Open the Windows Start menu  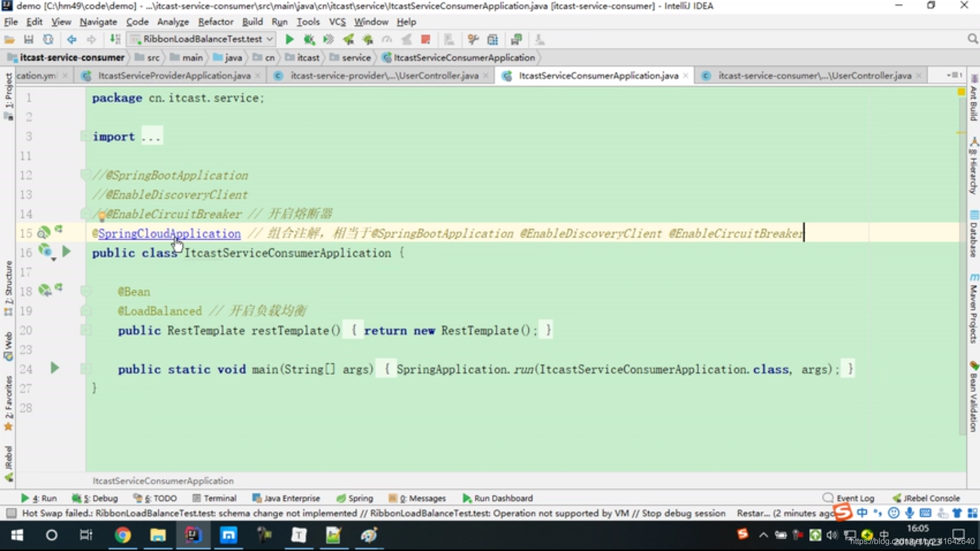pyautogui.click(x=17, y=535)
